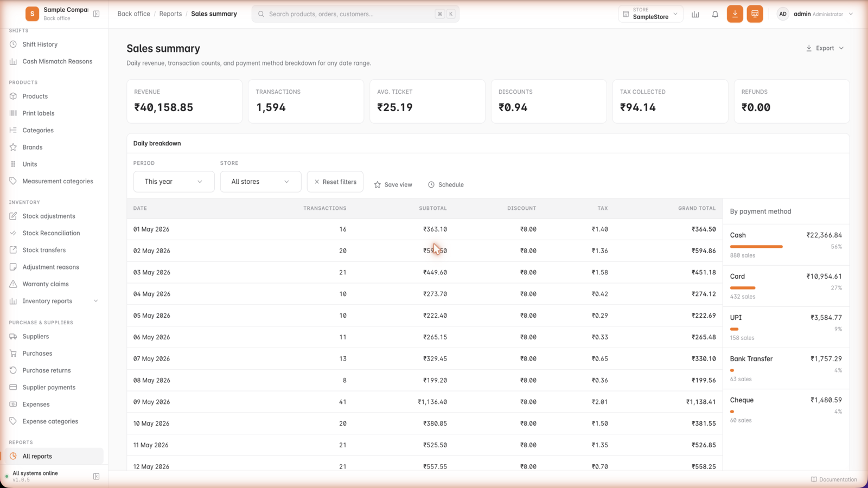Click the Cash Mismatch Reasons chart icon

pyautogui.click(x=13, y=61)
